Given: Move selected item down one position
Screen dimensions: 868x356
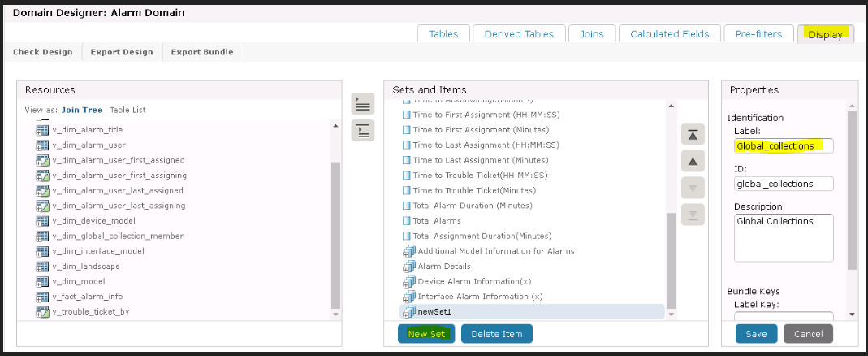Looking at the screenshot, I should (692, 188).
